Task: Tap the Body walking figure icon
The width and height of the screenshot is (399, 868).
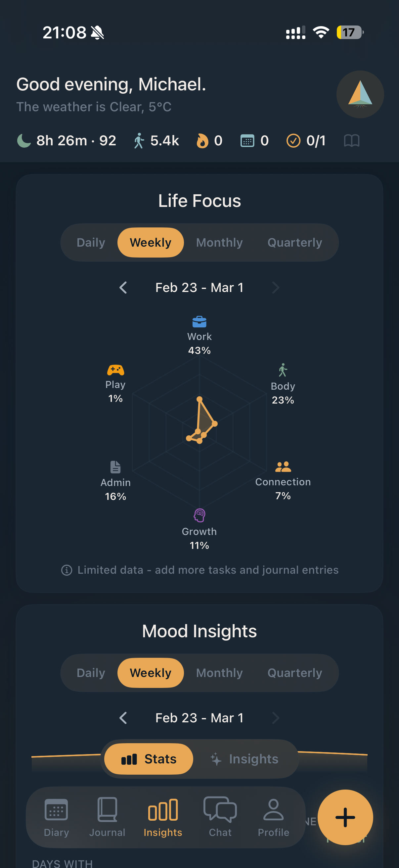Action: coord(283,370)
